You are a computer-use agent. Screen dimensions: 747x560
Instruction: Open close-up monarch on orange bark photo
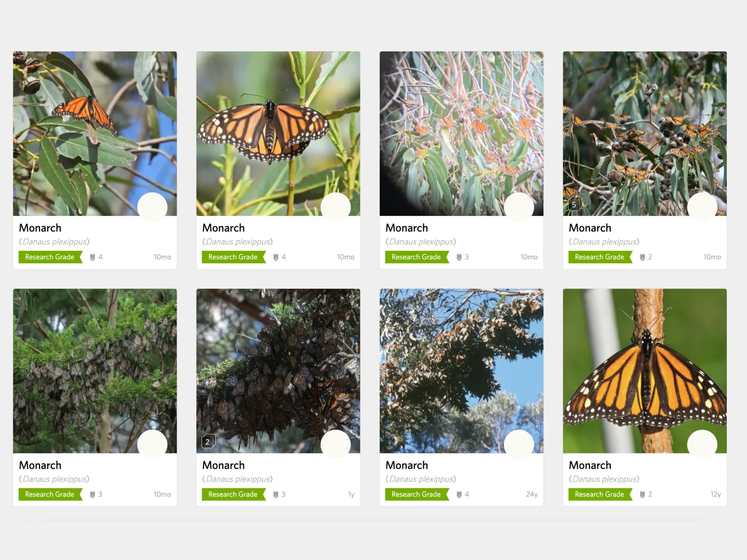coord(645,371)
